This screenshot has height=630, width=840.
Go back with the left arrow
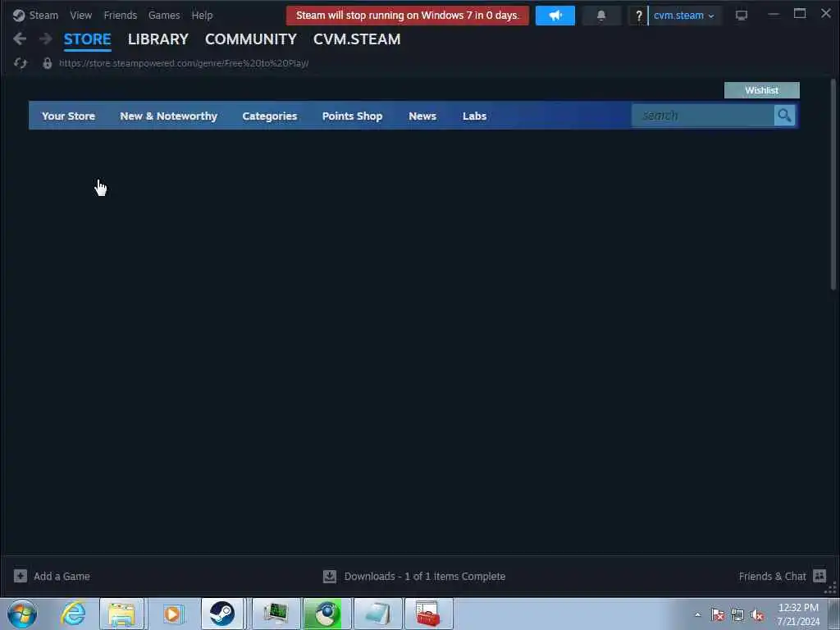click(x=20, y=39)
